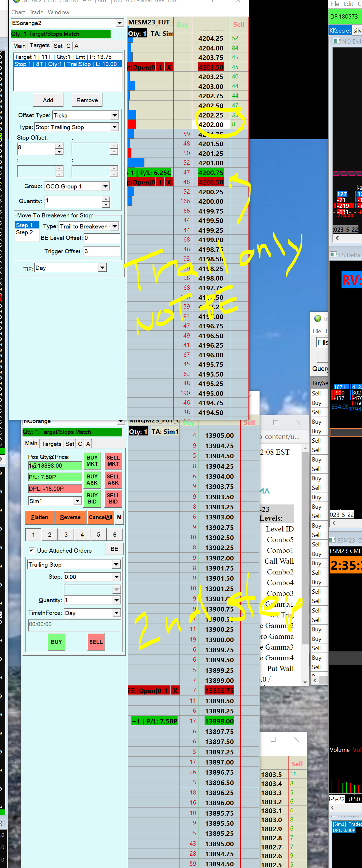Screen dimensions: 362x868
Task: Increase Stop Offset with up arrow
Action: pos(59,145)
